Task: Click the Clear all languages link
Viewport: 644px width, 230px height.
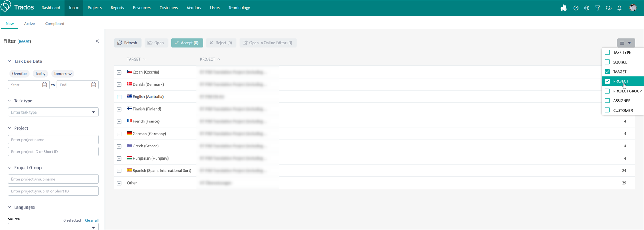Action: click(92, 220)
